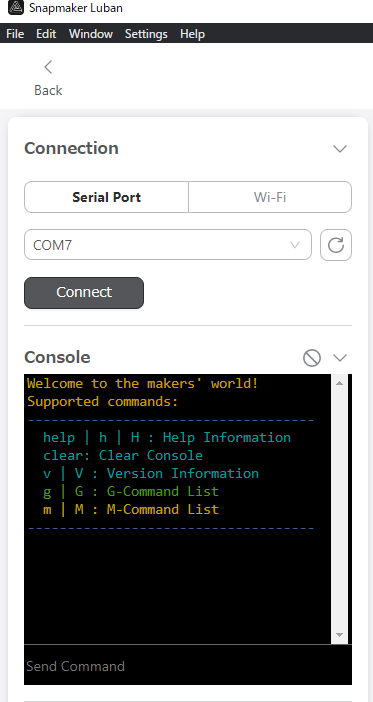The height and width of the screenshot is (702, 373).
Task: Open the Settings menu
Action: pyautogui.click(x=146, y=34)
